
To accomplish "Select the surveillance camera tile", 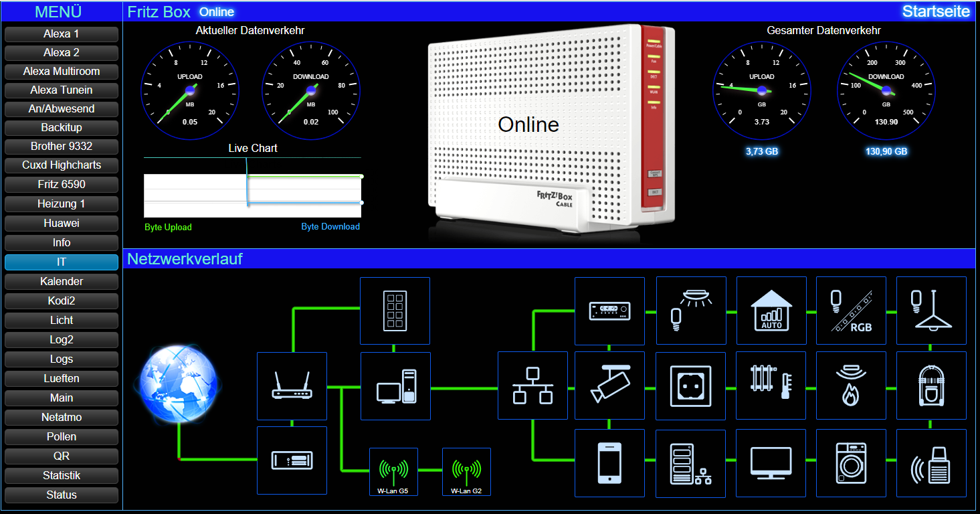I will [x=609, y=386].
